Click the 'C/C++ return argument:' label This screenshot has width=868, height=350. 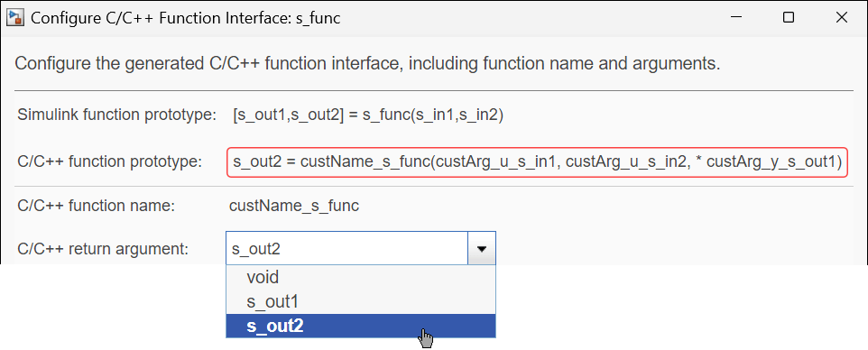pos(103,249)
